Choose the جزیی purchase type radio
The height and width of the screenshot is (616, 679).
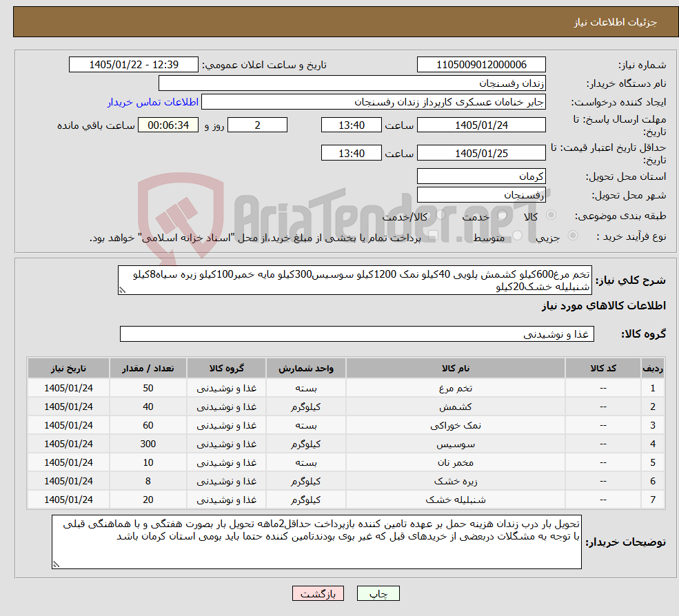click(x=572, y=236)
